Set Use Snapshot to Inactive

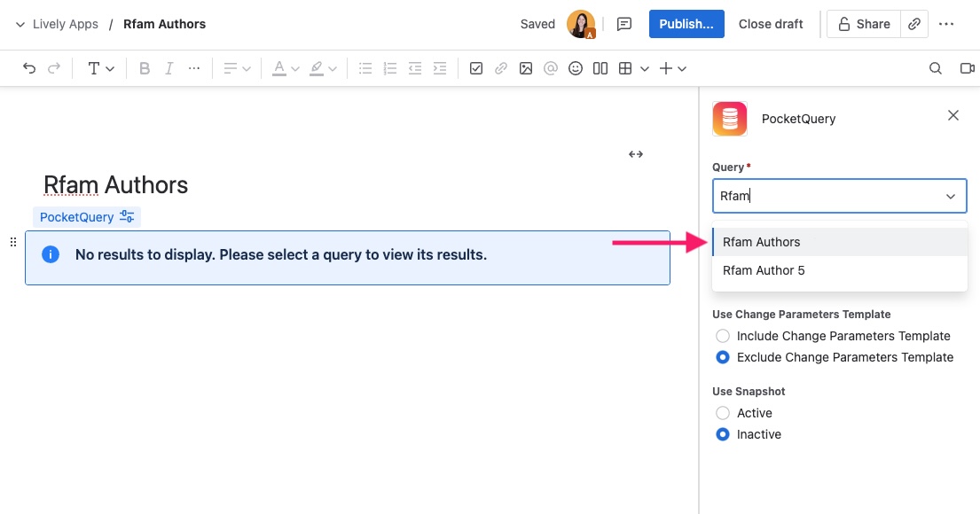[723, 434]
